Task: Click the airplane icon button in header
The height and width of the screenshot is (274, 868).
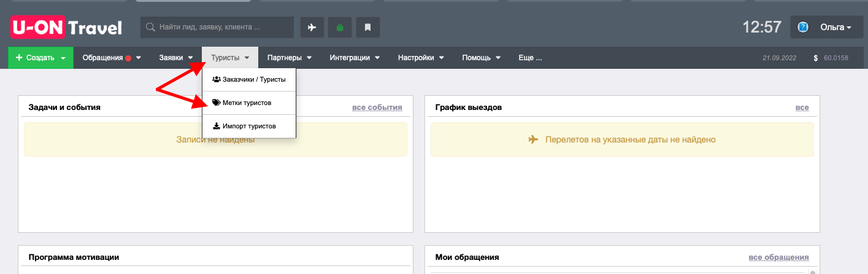Action: tap(312, 27)
